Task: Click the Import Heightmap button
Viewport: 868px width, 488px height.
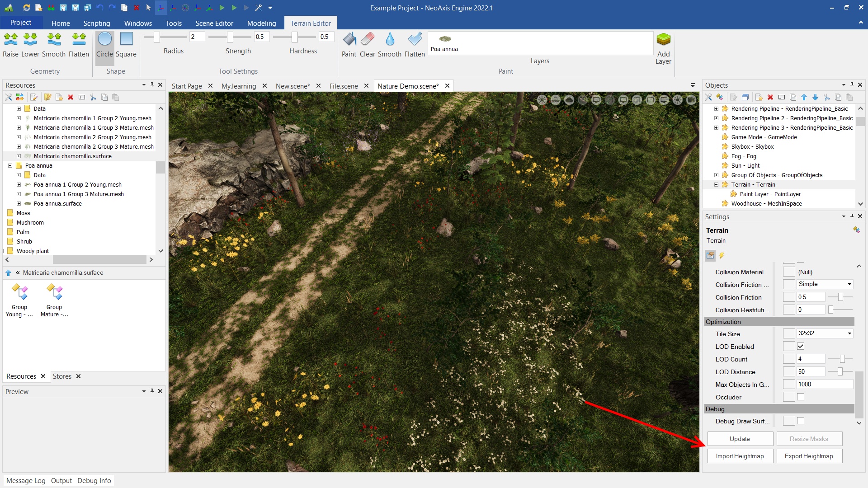Action: pyautogui.click(x=740, y=456)
